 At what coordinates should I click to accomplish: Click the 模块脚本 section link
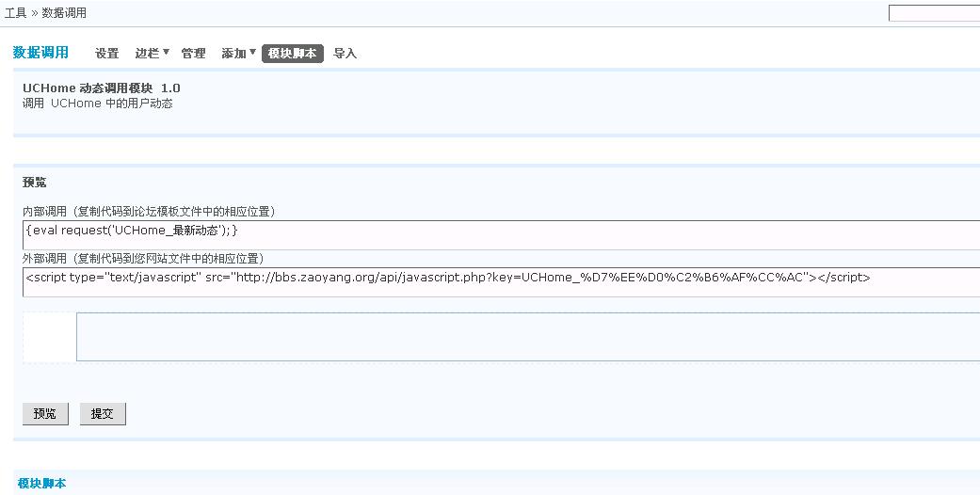pos(41,483)
